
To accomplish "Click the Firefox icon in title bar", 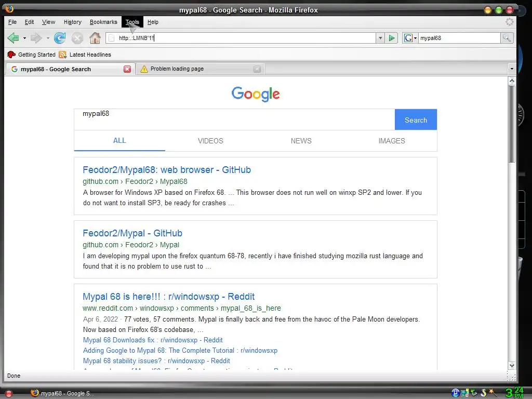I will point(9,9).
